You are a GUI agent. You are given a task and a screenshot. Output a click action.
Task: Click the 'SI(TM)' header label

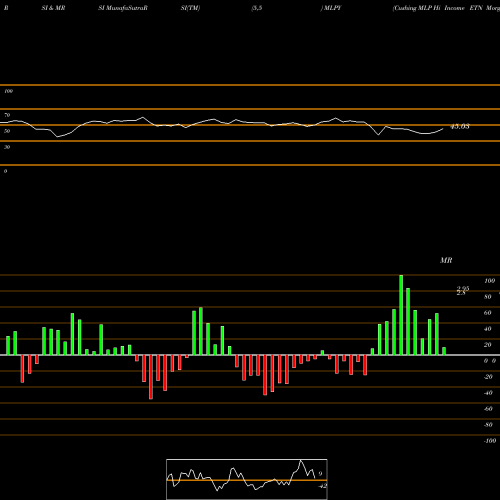(190, 8)
